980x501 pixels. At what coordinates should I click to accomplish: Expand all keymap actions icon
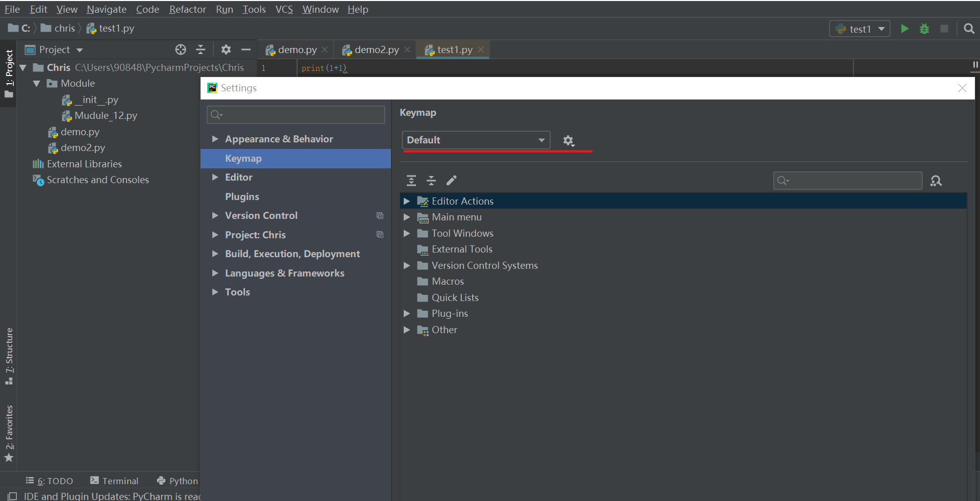click(411, 180)
